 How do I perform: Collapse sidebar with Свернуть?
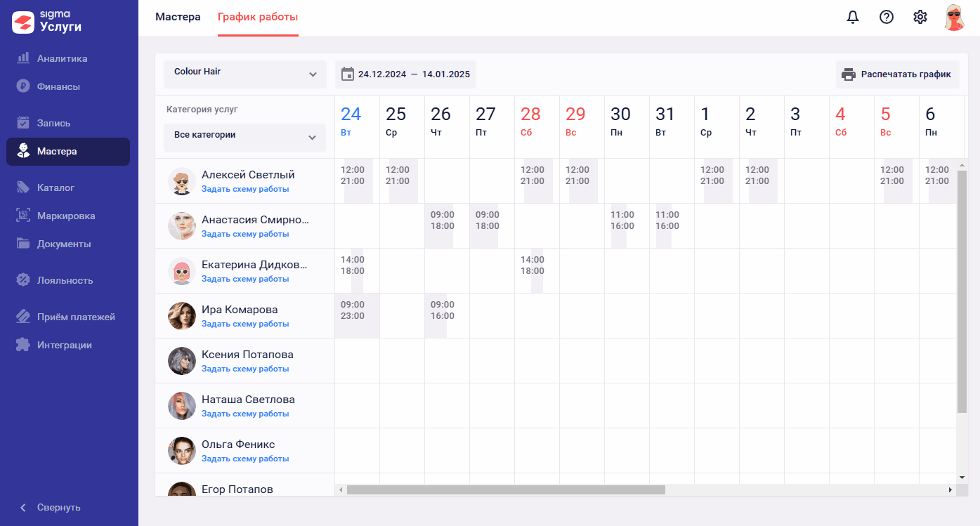(58, 507)
